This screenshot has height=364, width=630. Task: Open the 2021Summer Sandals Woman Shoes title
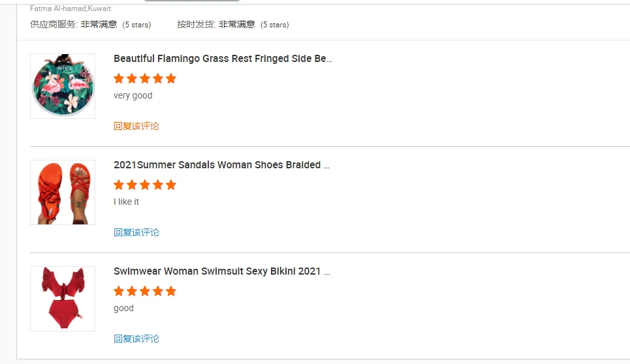(x=221, y=165)
